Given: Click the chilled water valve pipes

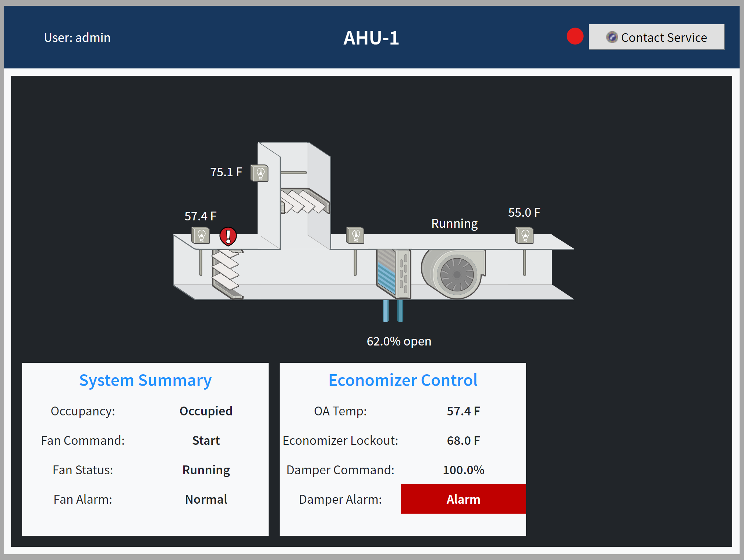Looking at the screenshot, I should [393, 311].
